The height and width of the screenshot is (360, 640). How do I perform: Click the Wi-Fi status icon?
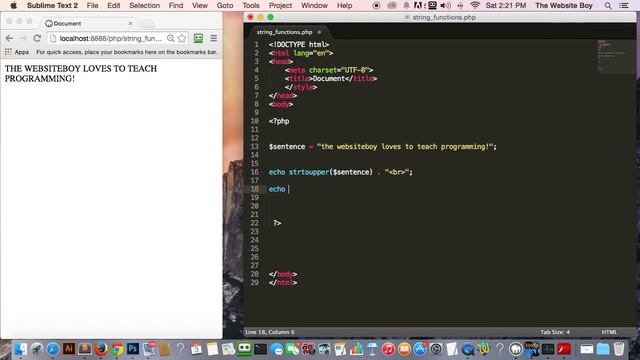click(x=475, y=5)
